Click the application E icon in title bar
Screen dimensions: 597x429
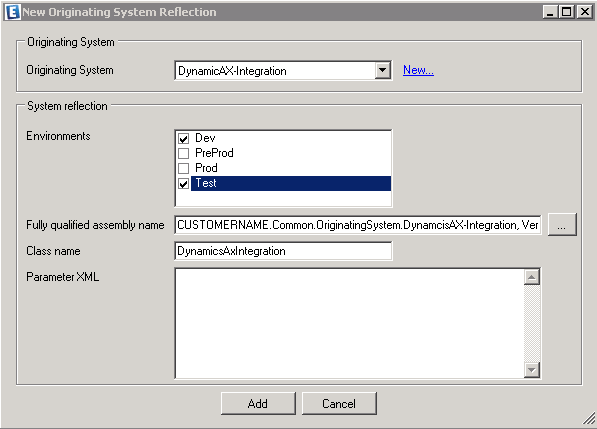[13, 12]
